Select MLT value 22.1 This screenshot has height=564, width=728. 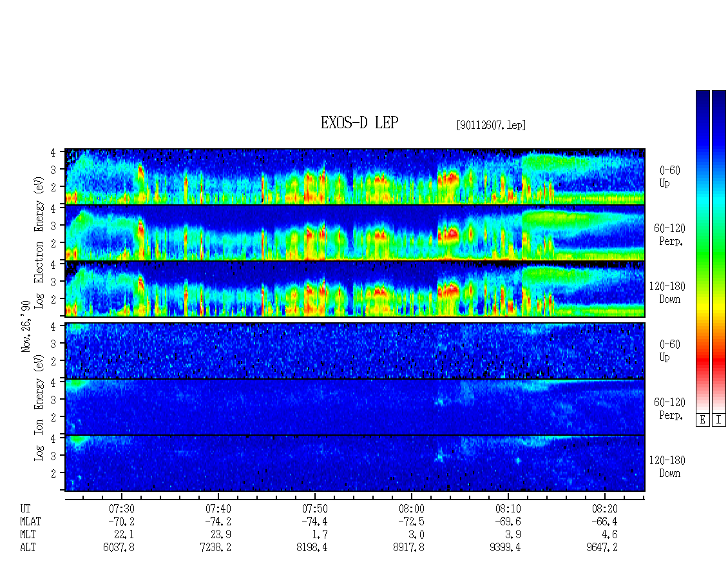coord(124,535)
